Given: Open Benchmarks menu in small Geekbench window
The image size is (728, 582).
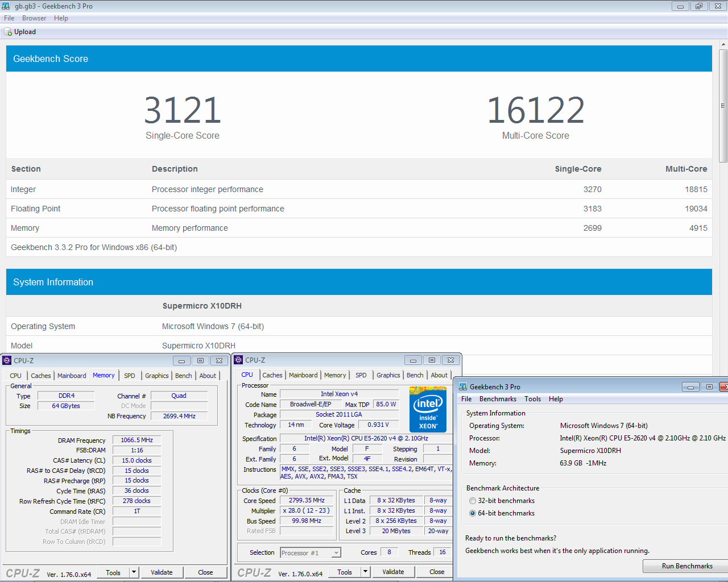Looking at the screenshot, I should coord(498,399).
